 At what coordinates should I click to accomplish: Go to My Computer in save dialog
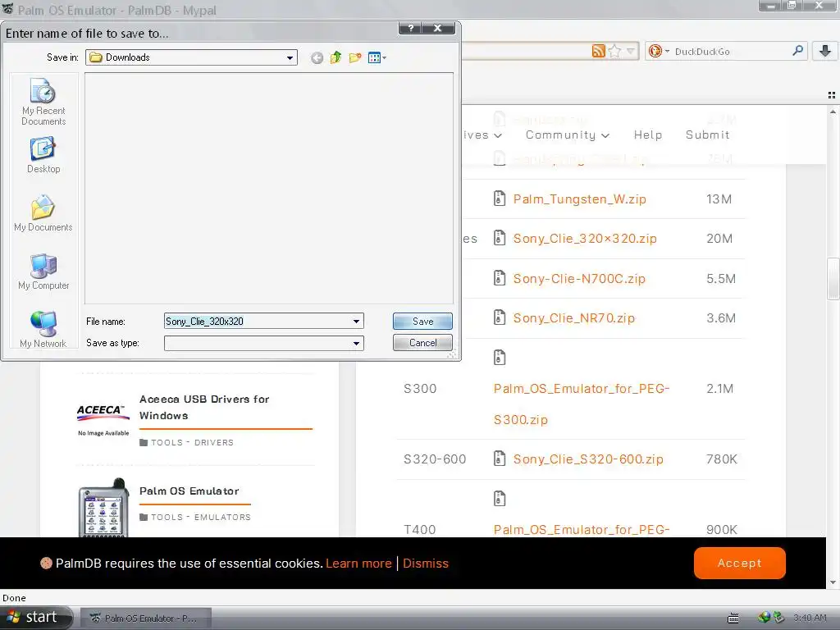(x=43, y=272)
